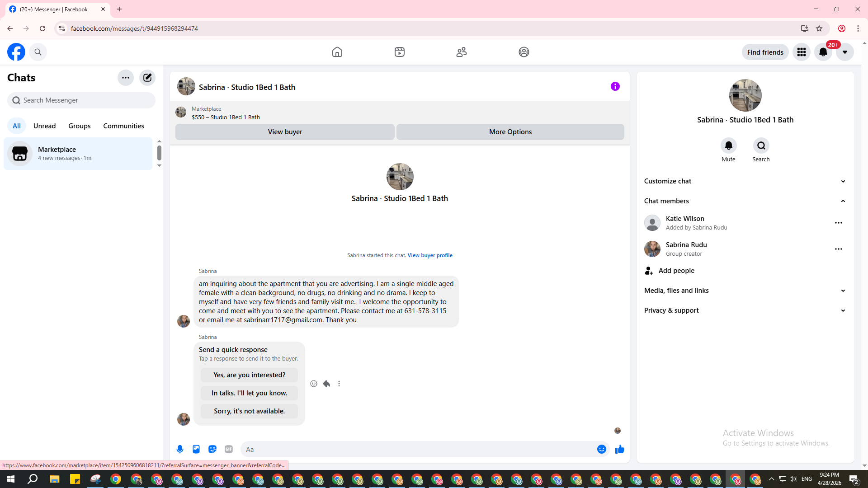Switch to Communities tab
This screenshot has width=868, height=488.
(123, 126)
